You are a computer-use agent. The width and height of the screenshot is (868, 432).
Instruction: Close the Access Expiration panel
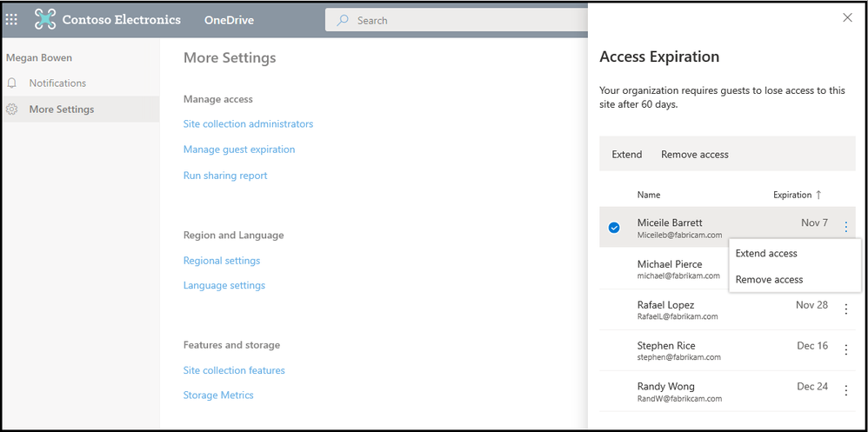pyautogui.click(x=848, y=17)
